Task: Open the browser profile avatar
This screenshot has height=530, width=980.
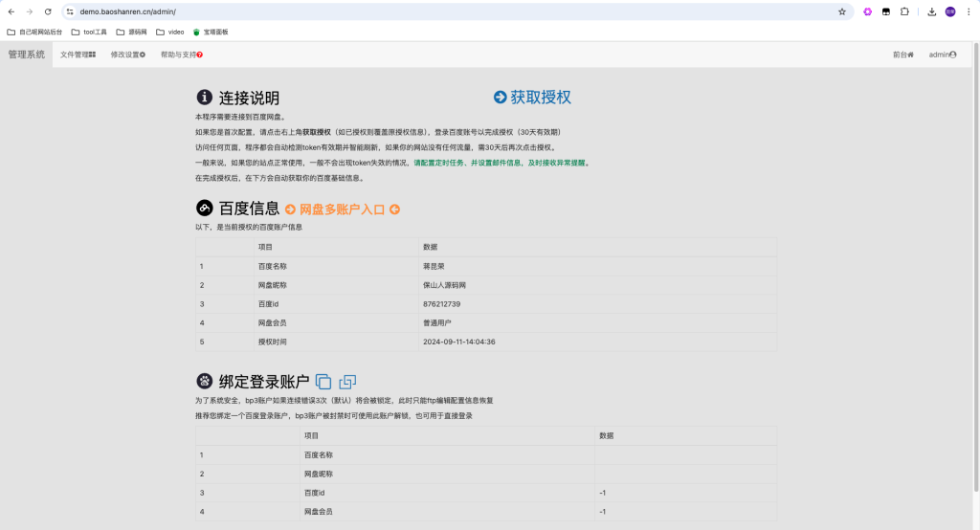Action: [x=950, y=11]
